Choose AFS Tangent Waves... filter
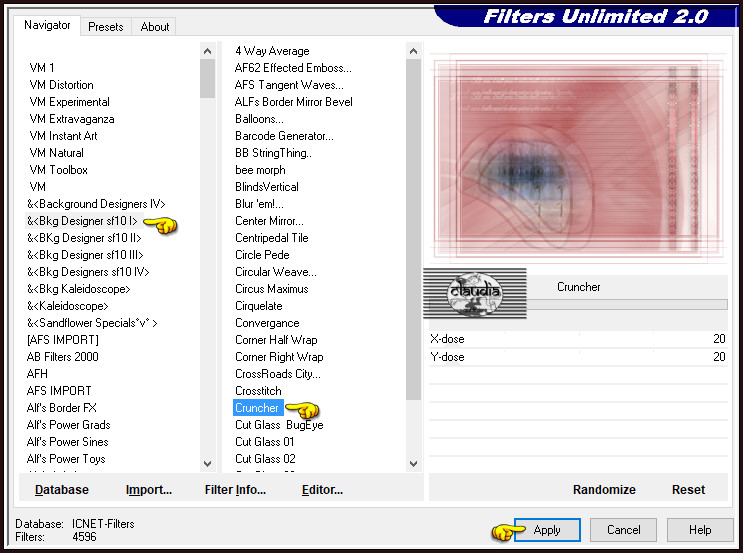Viewport: 743px width, 553px height. pyautogui.click(x=290, y=85)
